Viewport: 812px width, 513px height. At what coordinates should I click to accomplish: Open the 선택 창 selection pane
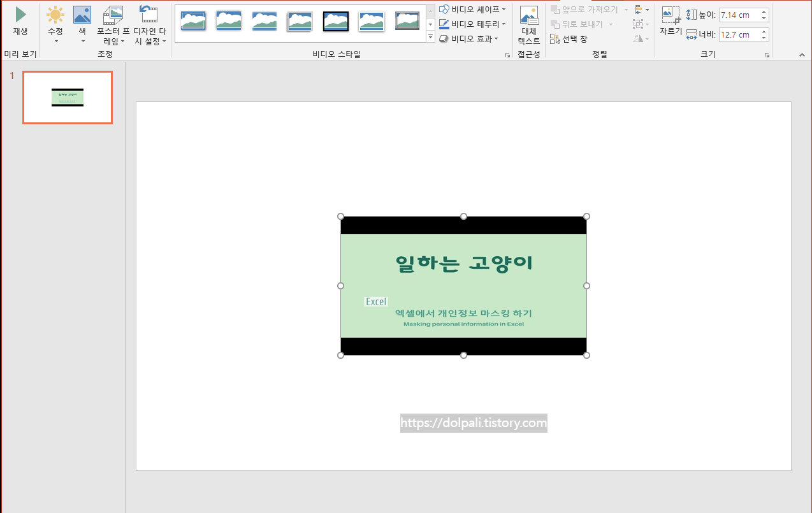pos(569,39)
